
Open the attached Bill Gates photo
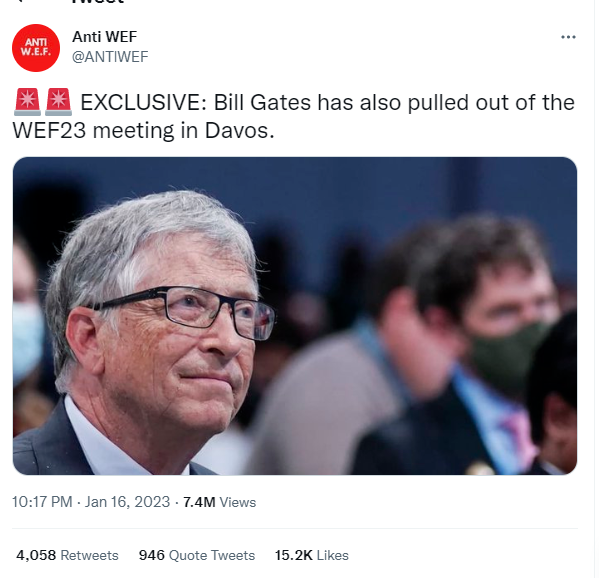(295, 316)
